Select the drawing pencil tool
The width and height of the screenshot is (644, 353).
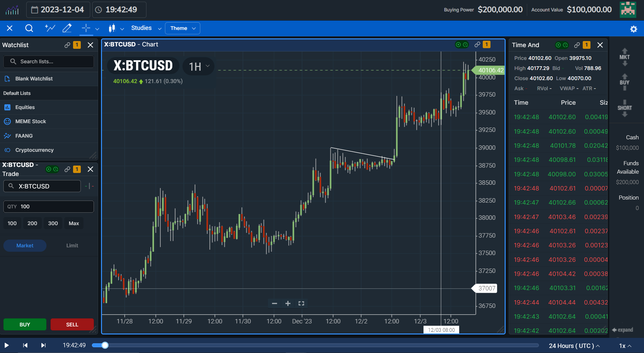pyautogui.click(x=67, y=28)
